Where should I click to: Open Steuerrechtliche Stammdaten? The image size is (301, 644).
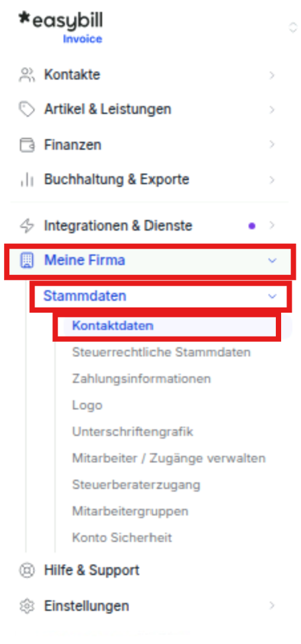pos(161,352)
